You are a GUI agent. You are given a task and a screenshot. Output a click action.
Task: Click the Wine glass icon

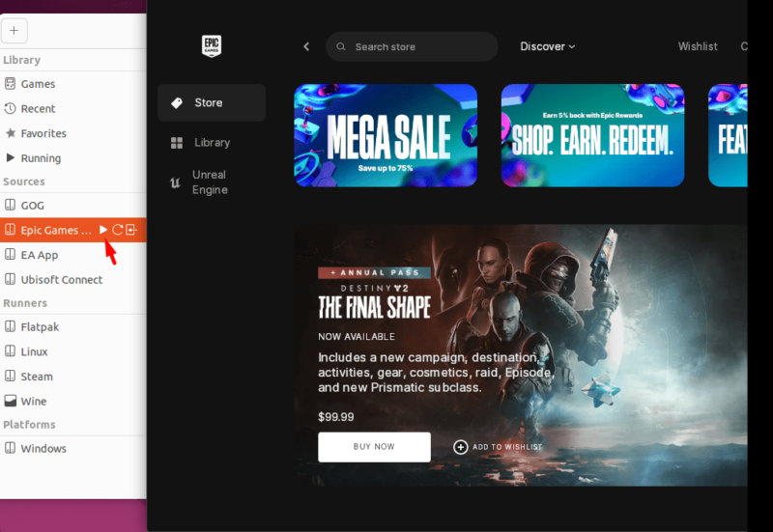pyautogui.click(x=10, y=401)
